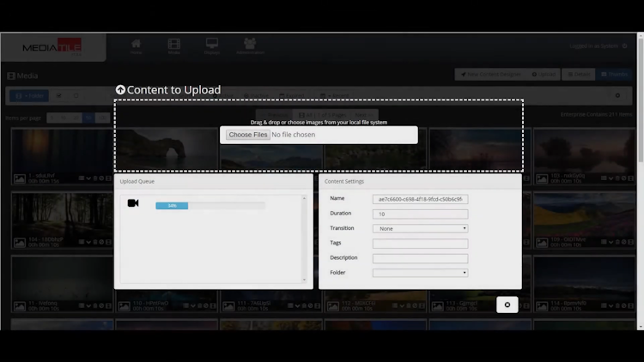Click the MediaTile logo
This screenshot has height=362, width=644.
click(52, 47)
